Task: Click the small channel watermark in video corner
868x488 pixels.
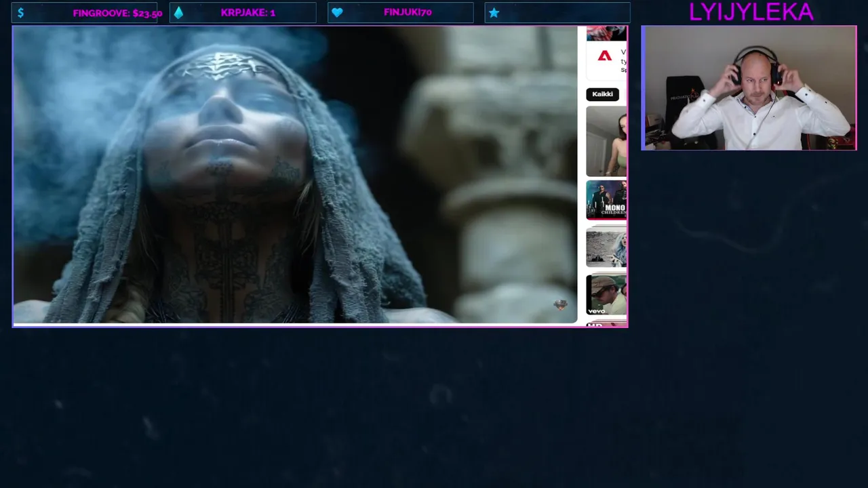Action: [560, 304]
